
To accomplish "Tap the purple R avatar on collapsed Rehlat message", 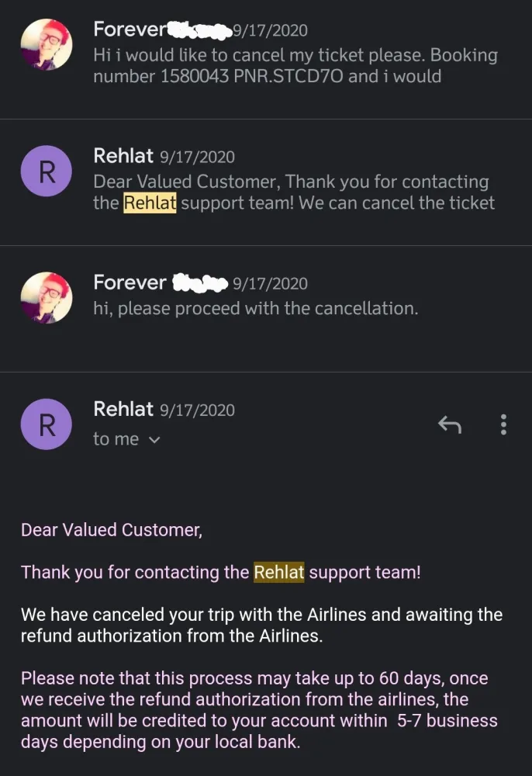I will coord(47,171).
